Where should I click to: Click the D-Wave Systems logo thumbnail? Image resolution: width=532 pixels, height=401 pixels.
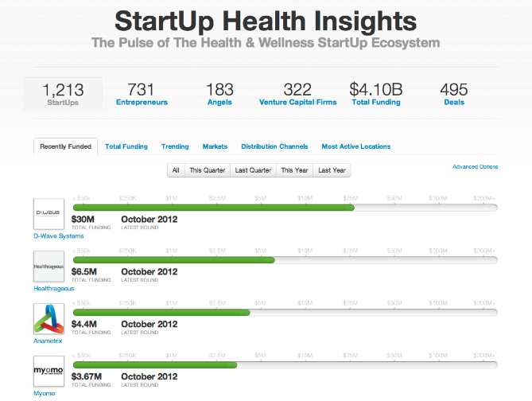[49, 214]
